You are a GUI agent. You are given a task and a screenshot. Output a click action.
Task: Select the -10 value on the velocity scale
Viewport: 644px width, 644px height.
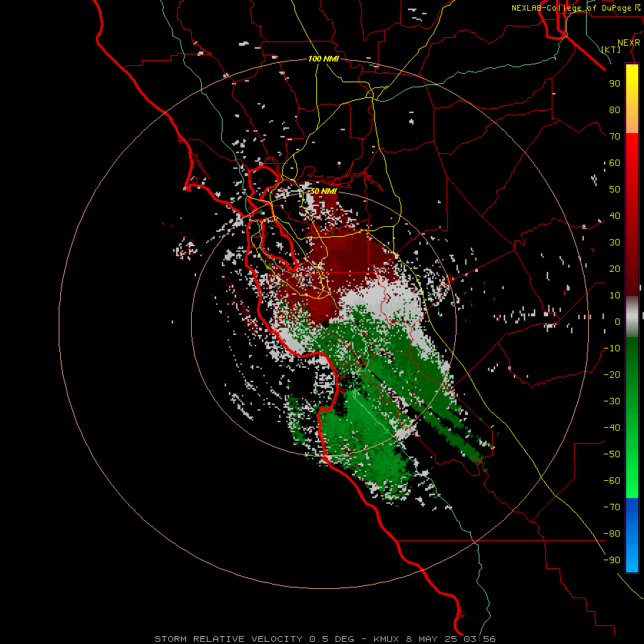(612, 348)
